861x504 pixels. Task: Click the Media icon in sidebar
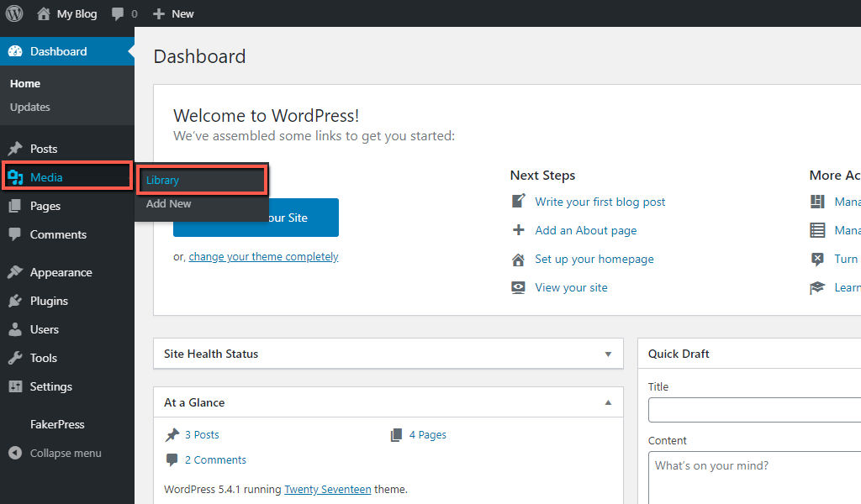pyautogui.click(x=15, y=177)
